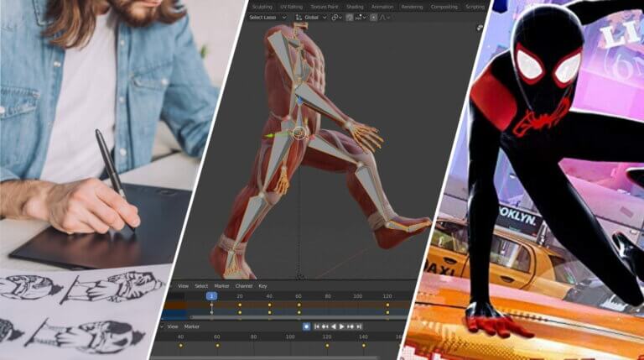Jump to the next keyframe
The width and height of the screenshot is (644, 360).
click(x=351, y=326)
